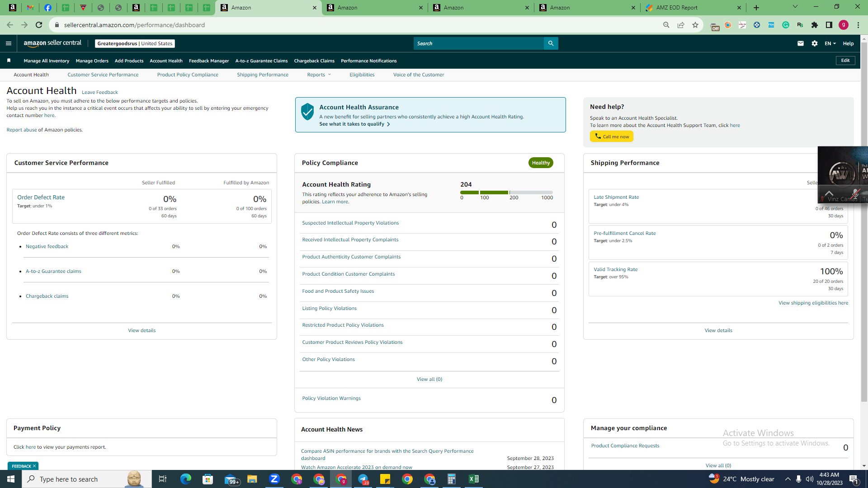The height and width of the screenshot is (488, 868).
Task: Click the Account Health Rating progress bar
Action: [506, 192]
